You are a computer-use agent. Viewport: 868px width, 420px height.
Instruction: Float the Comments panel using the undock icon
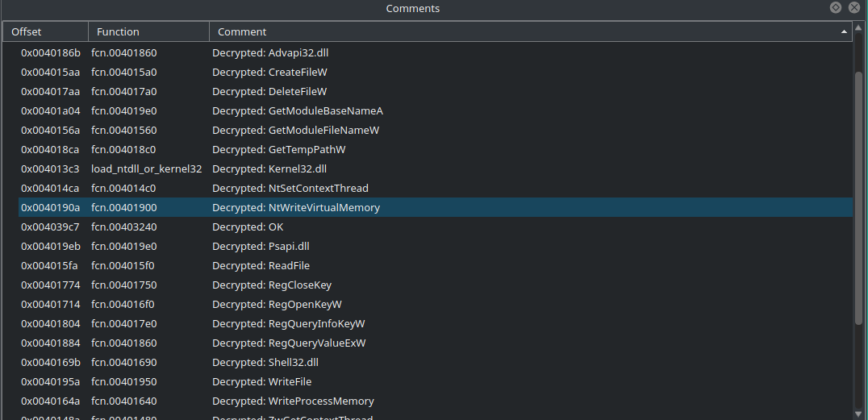point(836,8)
